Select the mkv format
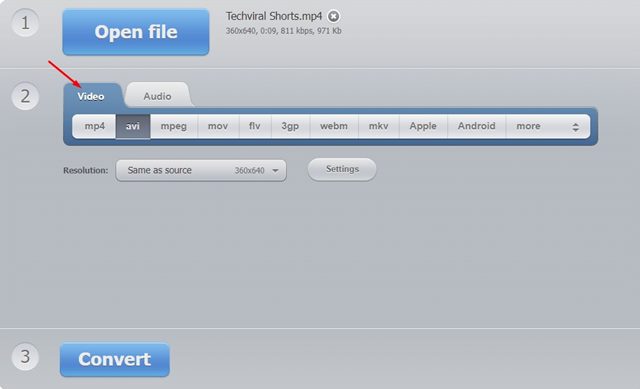Viewport: 640px width, 389px height. (x=378, y=126)
